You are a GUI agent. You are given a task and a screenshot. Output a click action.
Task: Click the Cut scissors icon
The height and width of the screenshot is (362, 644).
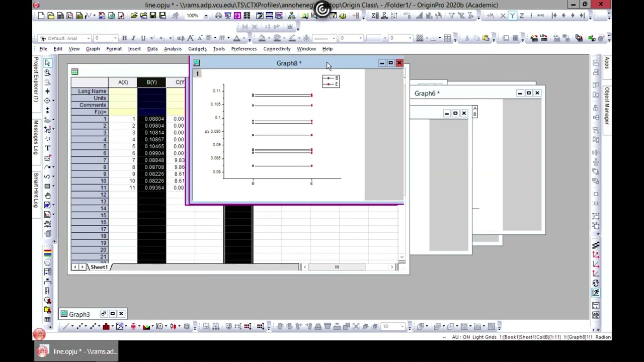tap(467, 38)
